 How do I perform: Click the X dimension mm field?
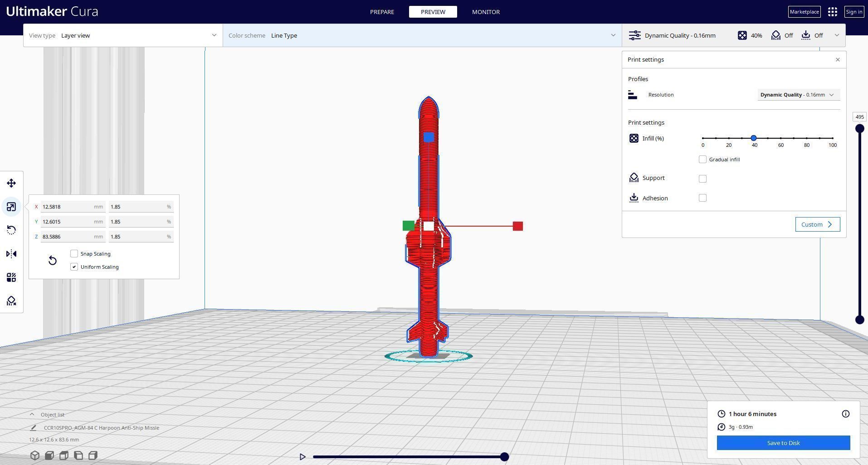[73, 207]
